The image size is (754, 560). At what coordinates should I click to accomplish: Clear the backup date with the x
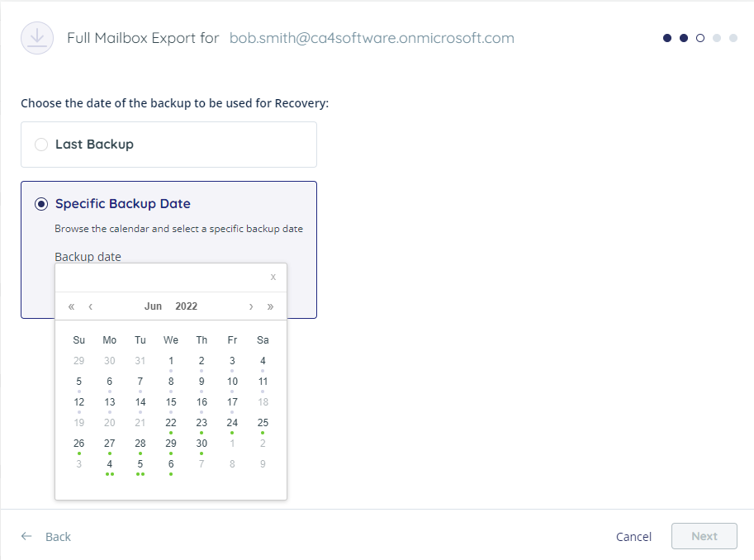coord(273,278)
